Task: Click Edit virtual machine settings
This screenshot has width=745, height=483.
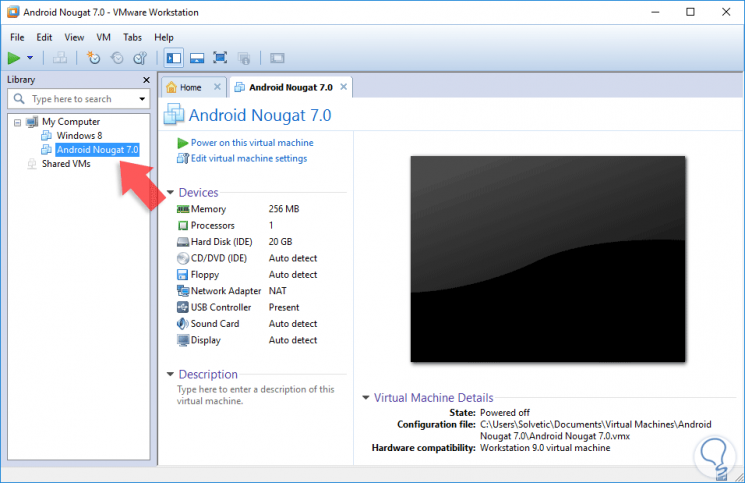Action: 249,159
